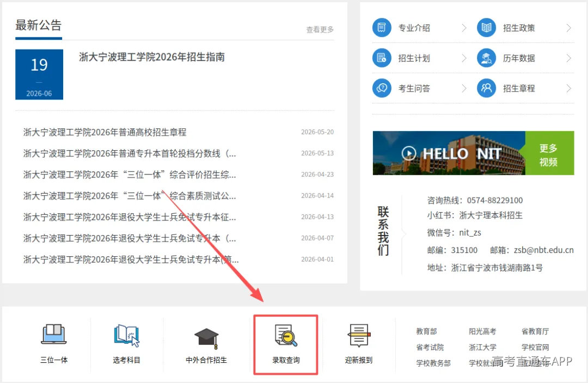Open the 2026年普通高校招生章程 announcement
Viewport: 588px width, 383px height.
click(105, 132)
